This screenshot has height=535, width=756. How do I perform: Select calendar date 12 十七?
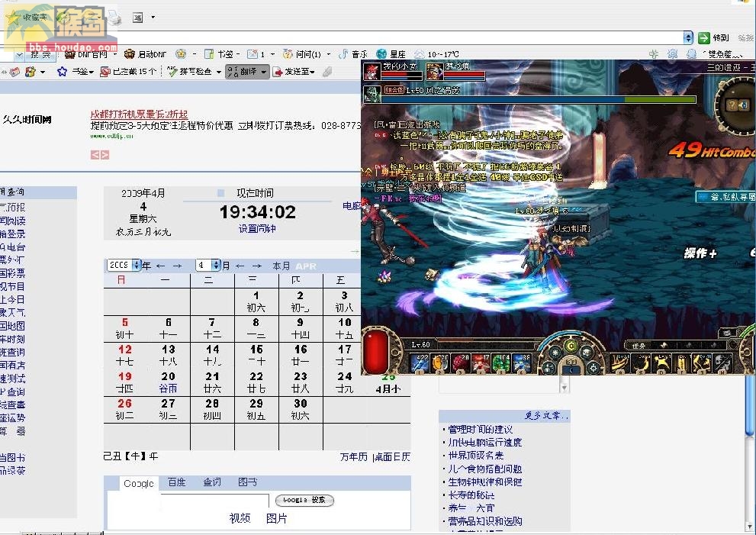(125, 355)
